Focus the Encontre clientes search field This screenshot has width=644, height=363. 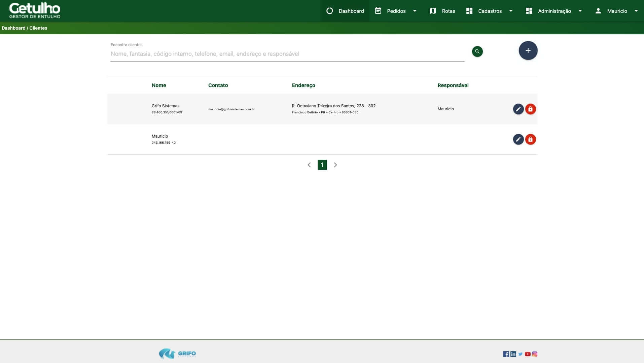point(287,54)
